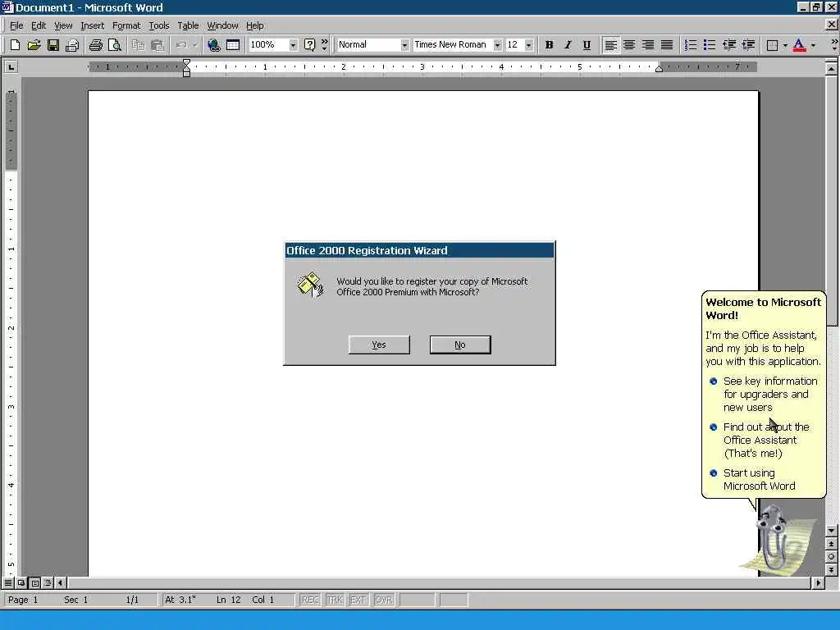Click the tab stop selector at ruler corner
Image resolution: width=840 pixels, height=630 pixels.
click(11, 67)
